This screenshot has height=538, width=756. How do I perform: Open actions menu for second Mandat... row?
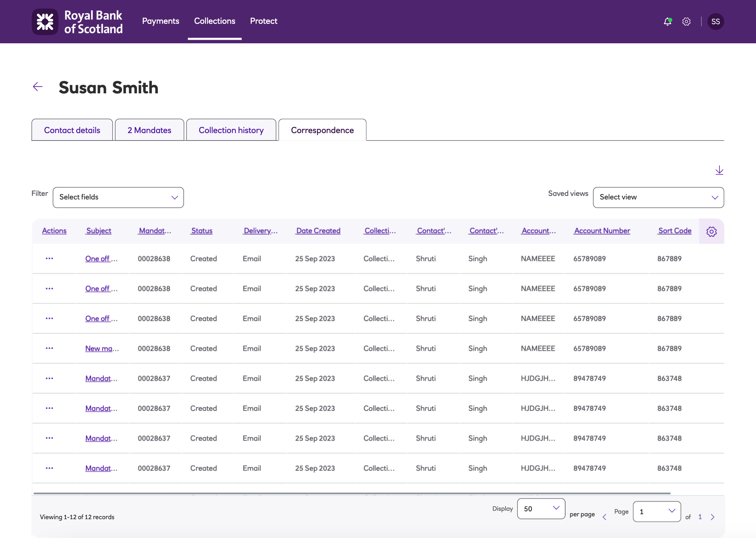click(x=49, y=408)
